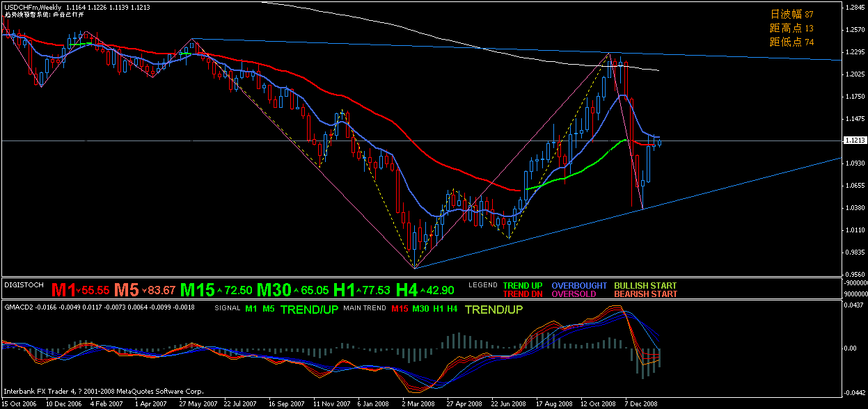Click the green H1 77.53 stochastic reading
868x409 pixels.
click(x=362, y=289)
